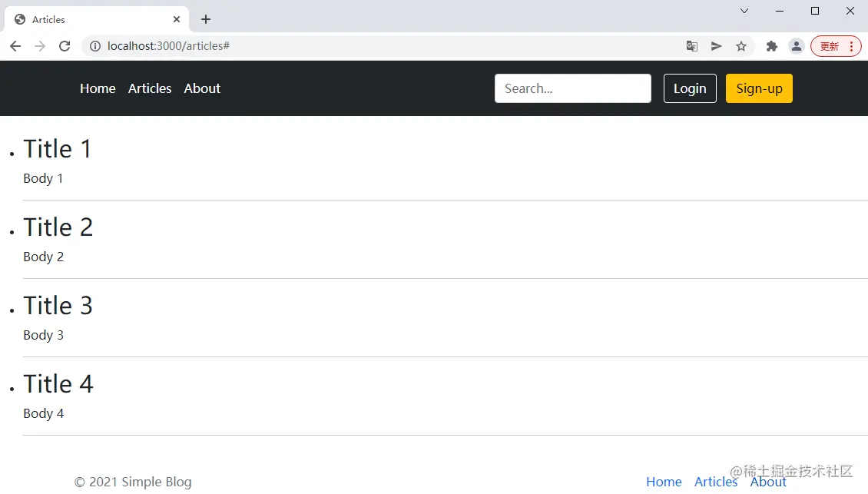Focus the Search input field

573,88
